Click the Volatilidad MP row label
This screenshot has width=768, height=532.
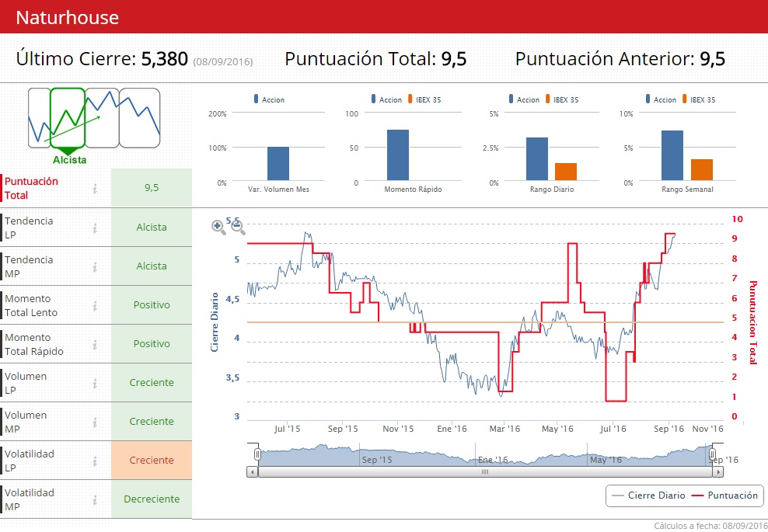30,499
